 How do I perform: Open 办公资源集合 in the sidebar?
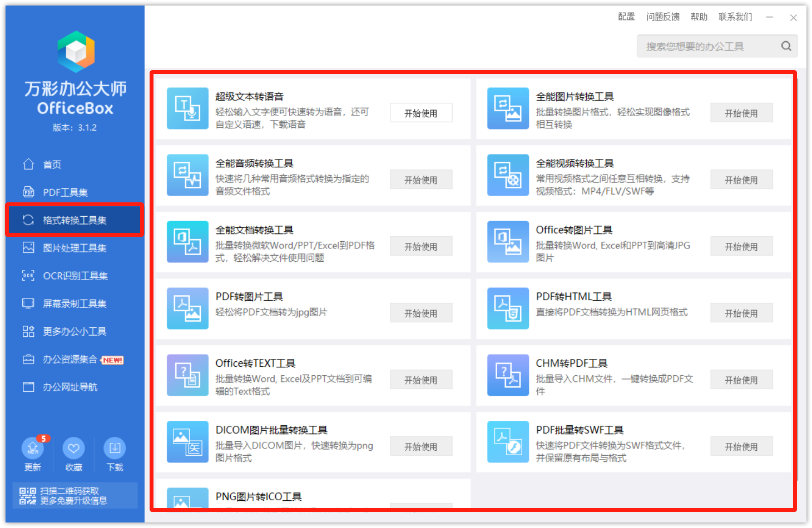click(75, 359)
